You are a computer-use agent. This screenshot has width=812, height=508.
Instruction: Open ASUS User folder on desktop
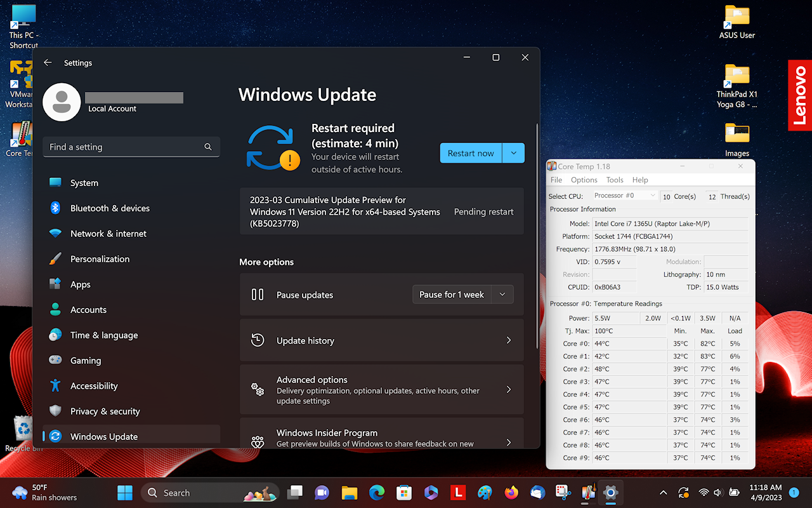[x=737, y=22]
